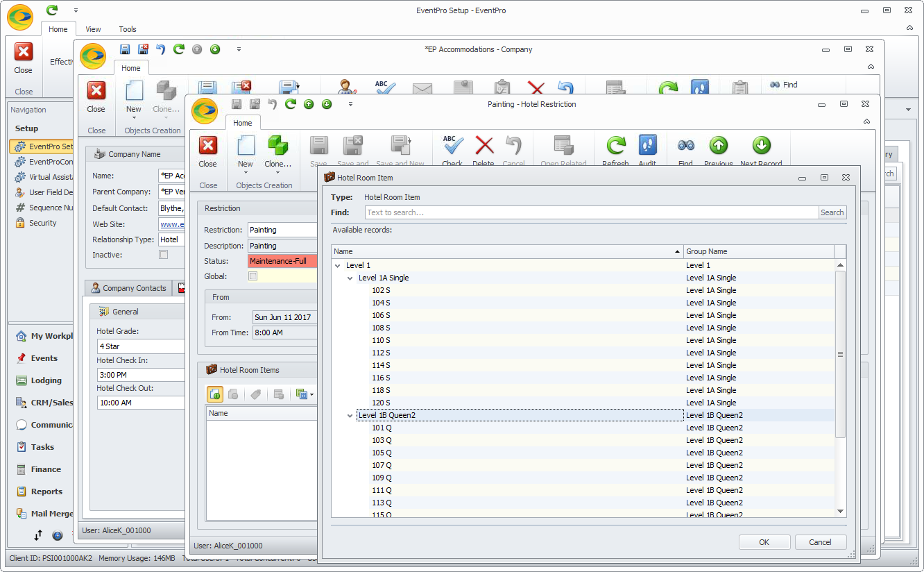Click Previous record green up-arrow ribbon icon
The width and height of the screenshot is (924, 572).
point(718,145)
